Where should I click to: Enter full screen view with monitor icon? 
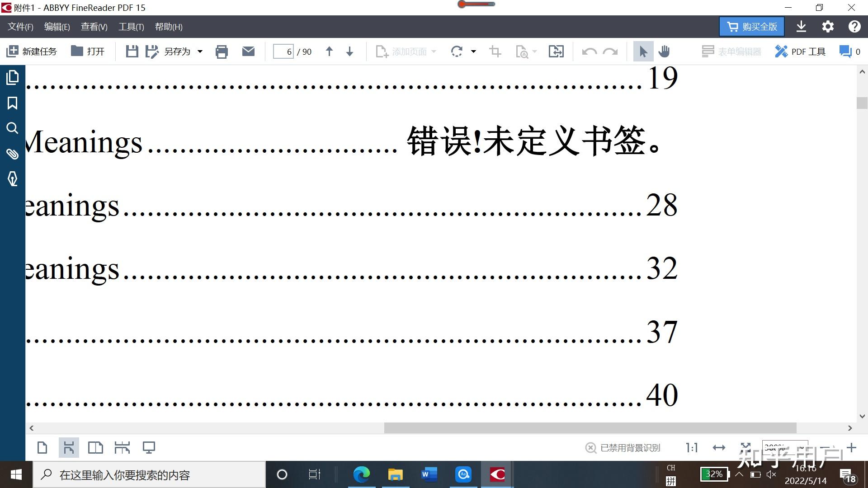pyautogui.click(x=149, y=448)
